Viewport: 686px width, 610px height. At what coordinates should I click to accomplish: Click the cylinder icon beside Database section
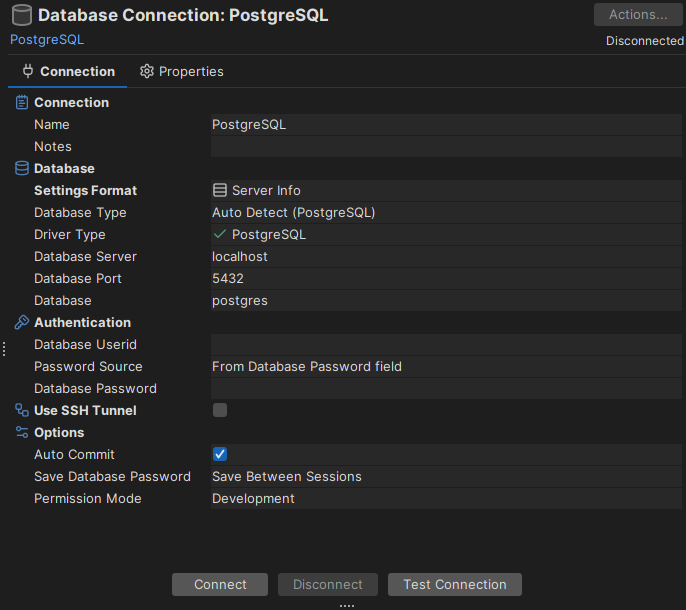pyautogui.click(x=22, y=168)
